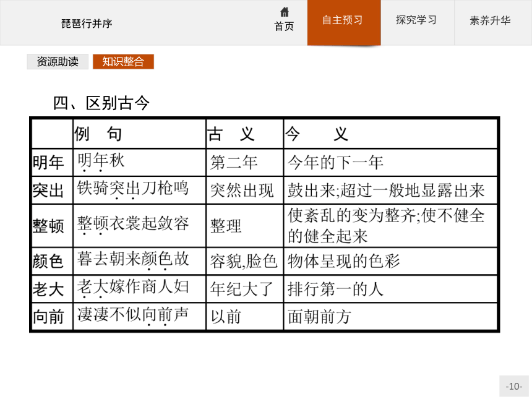The width and height of the screenshot is (532, 399).
Task: Go to the 素养升华 tab
Action: [x=492, y=22]
